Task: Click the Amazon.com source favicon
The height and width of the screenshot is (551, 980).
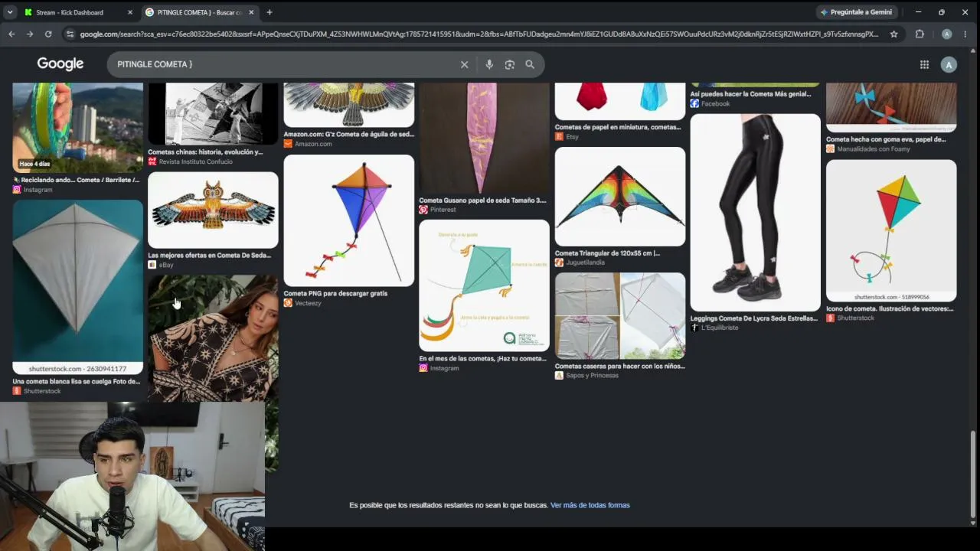Action: pos(288,144)
